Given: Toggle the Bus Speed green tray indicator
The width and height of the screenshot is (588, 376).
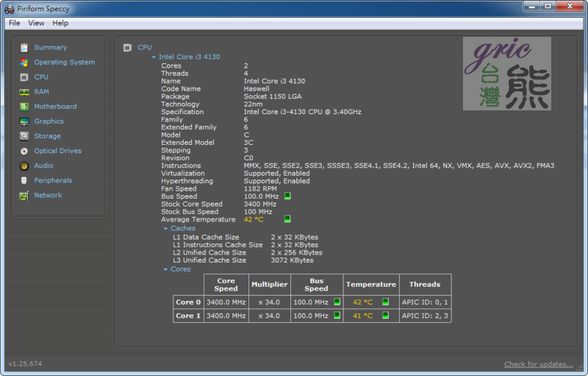Looking at the screenshot, I should [x=287, y=196].
